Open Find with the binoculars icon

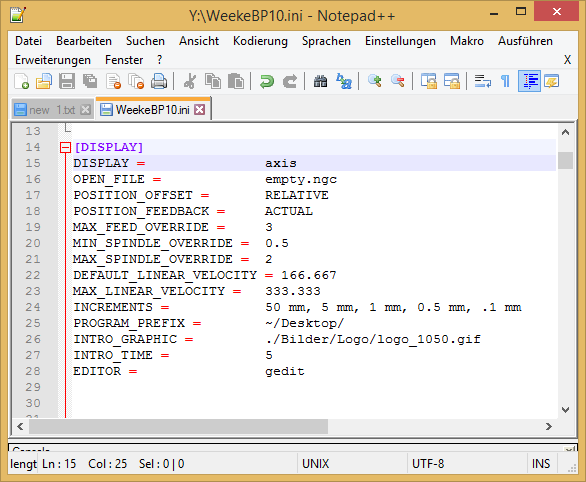(x=320, y=81)
